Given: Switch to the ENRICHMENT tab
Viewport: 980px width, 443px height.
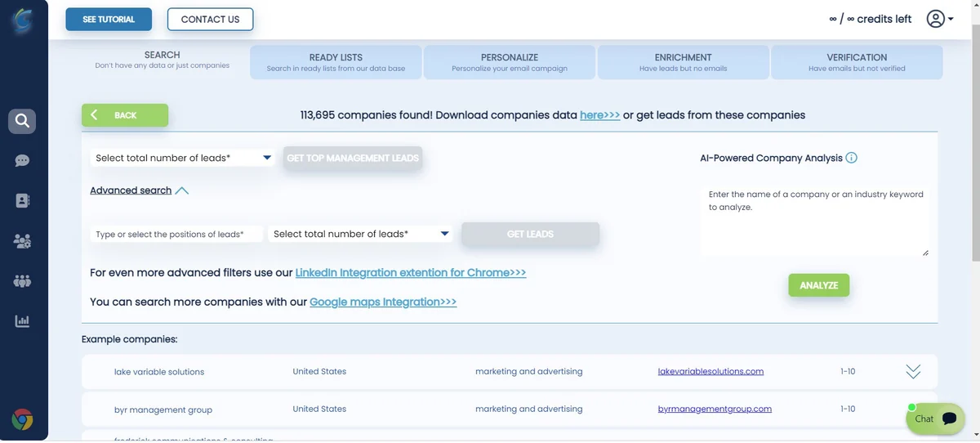Looking at the screenshot, I should (x=683, y=62).
